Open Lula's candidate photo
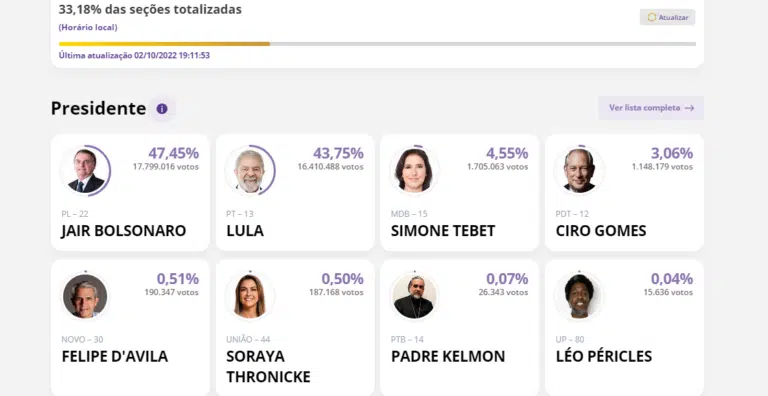The image size is (768, 396). [x=250, y=171]
